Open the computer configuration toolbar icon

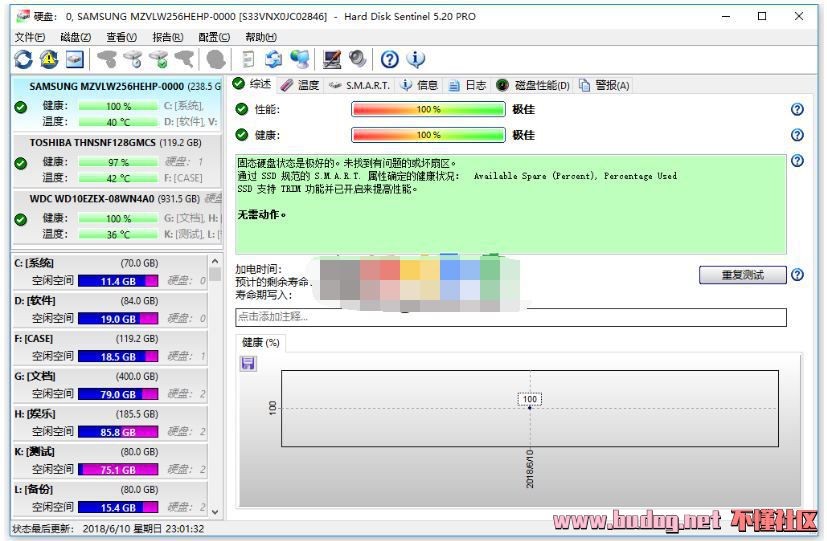point(332,60)
